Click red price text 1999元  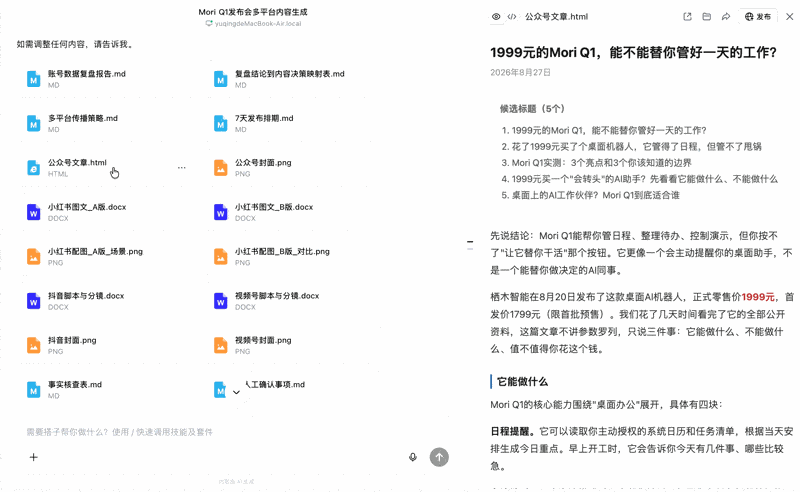click(x=758, y=297)
